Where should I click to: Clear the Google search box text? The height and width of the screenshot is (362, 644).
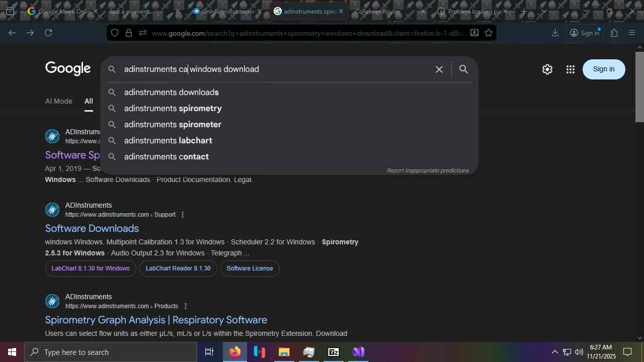pos(439,69)
